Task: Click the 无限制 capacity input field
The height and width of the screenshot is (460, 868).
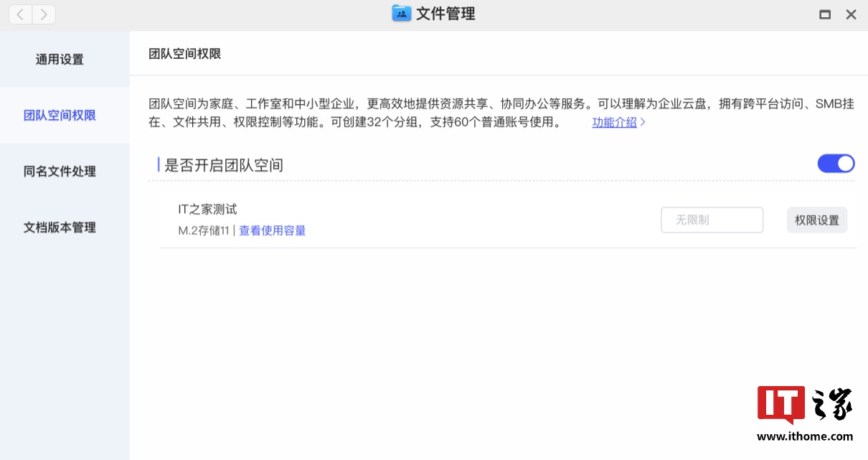Action: coord(711,220)
